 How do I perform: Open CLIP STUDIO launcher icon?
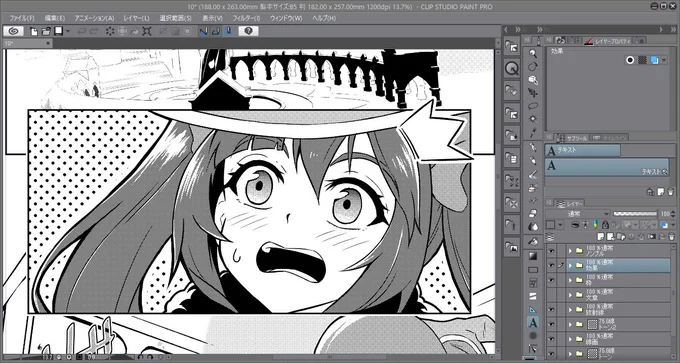(13, 31)
